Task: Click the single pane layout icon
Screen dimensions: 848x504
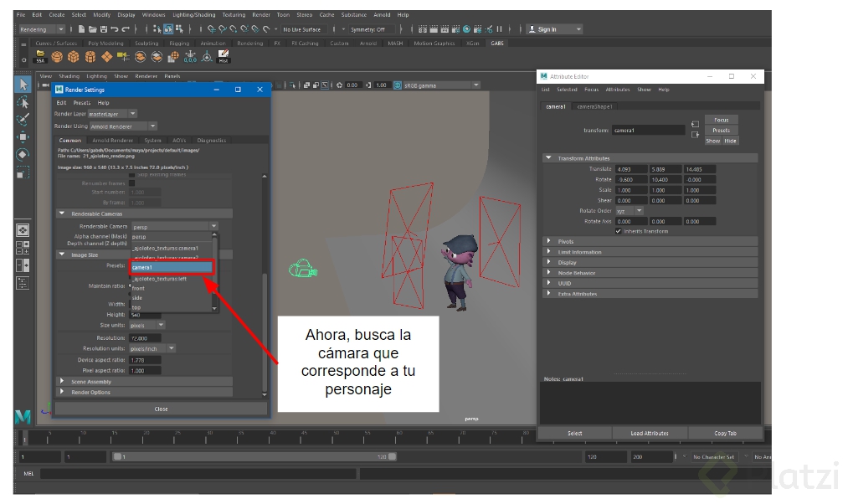Action: (x=23, y=230)
